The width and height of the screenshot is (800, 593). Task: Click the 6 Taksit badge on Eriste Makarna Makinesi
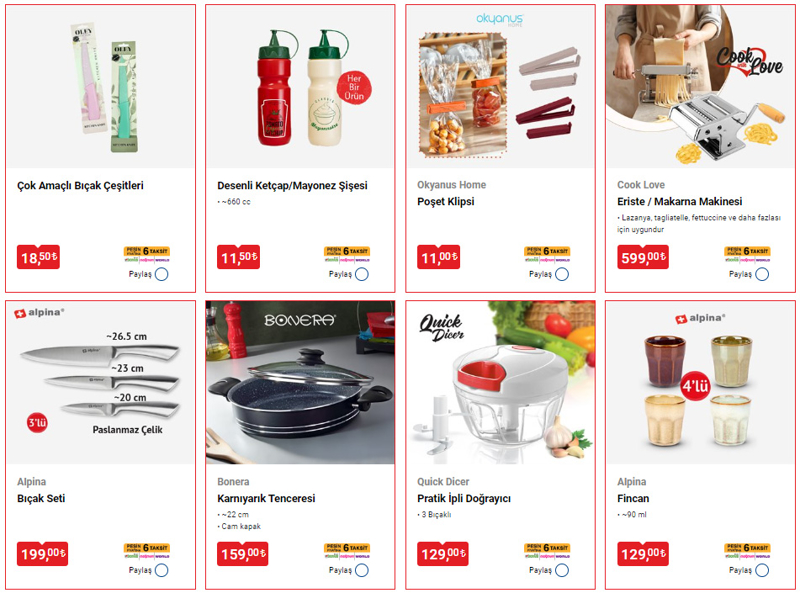pos(747,251)
